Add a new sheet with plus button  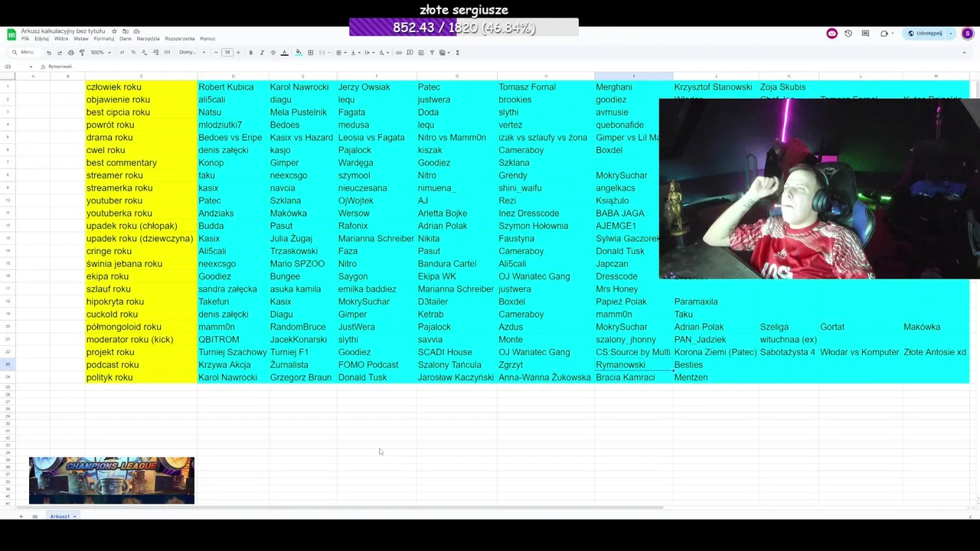tap(21, 517)
